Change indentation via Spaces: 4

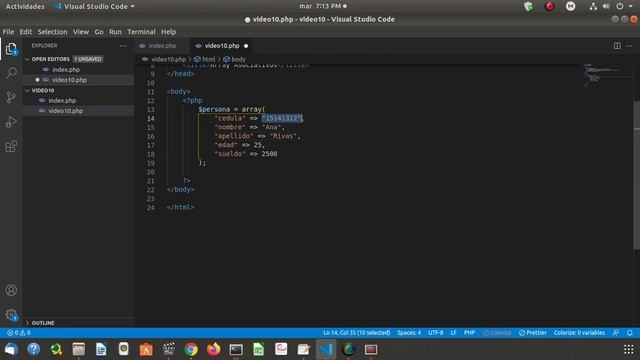pos(409,333)
